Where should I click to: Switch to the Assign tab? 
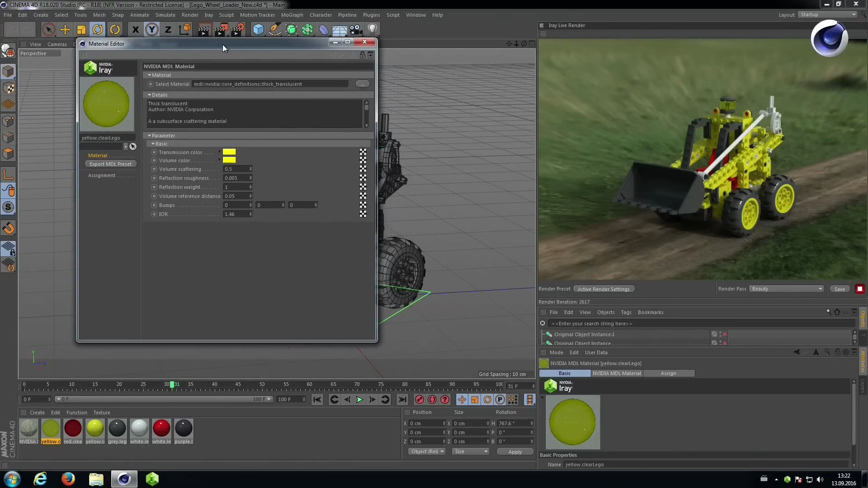click(x=668, y=373)
